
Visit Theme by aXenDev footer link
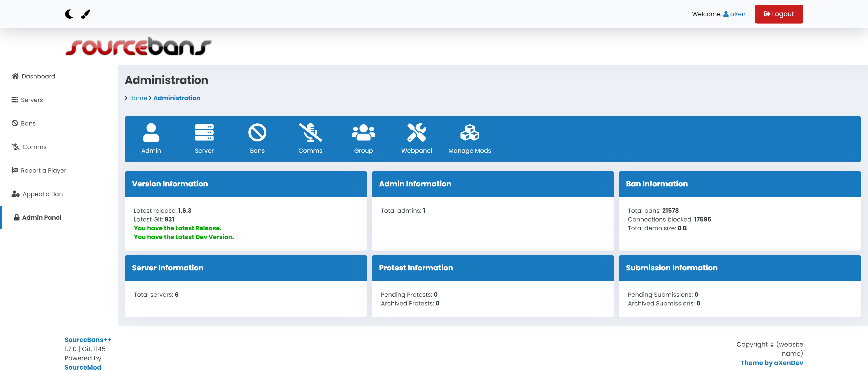click(x=771, y=363)
